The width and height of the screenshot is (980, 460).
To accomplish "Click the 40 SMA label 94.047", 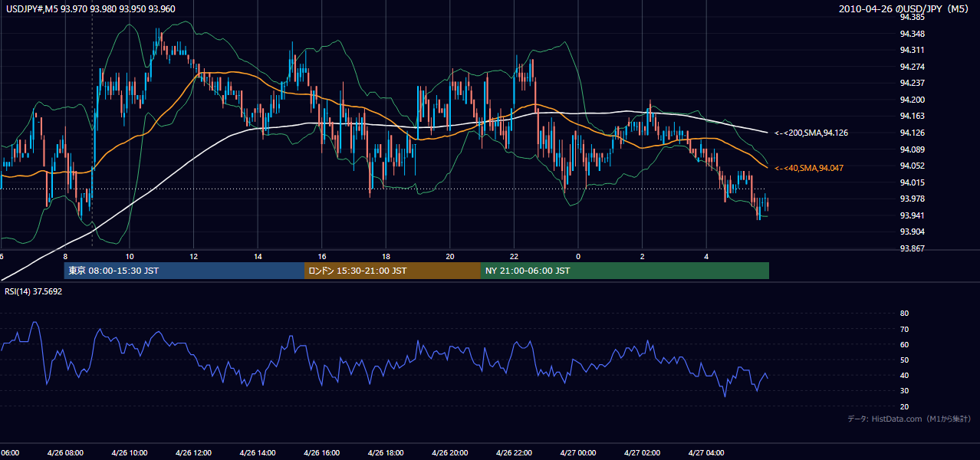I will tap(810, 168).
